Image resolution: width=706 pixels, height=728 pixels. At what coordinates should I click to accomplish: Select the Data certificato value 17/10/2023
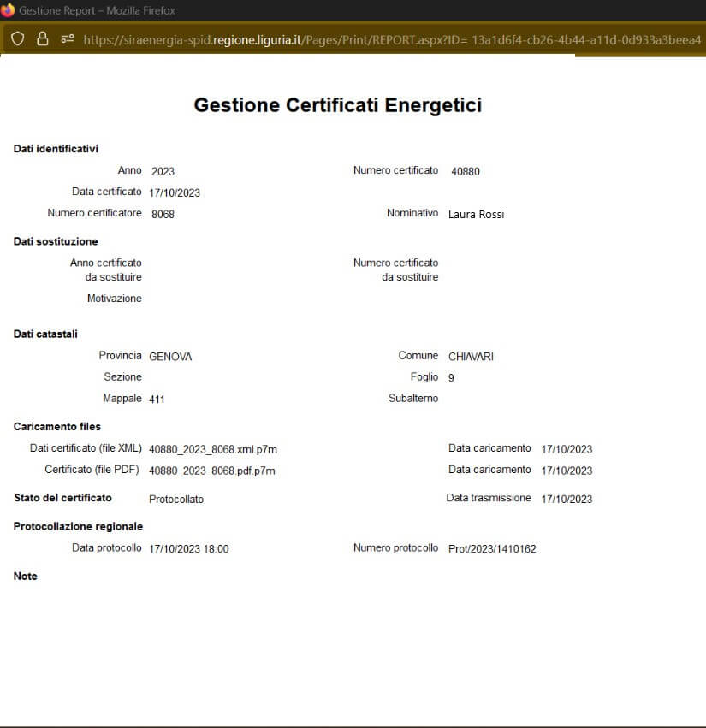point(175,192)
